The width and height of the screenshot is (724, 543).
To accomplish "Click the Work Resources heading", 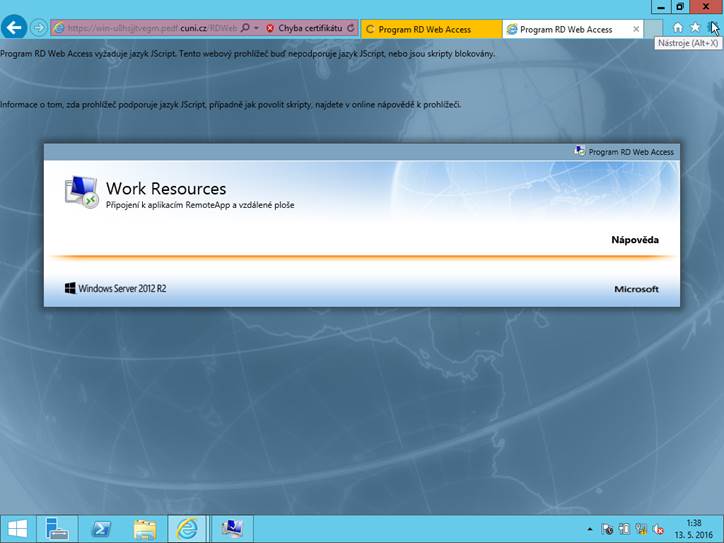I will [166, 188].
